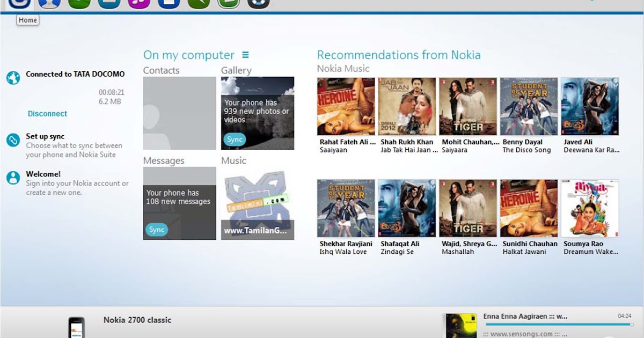Click artist name Javed Ali

click(x=578, y=142)
